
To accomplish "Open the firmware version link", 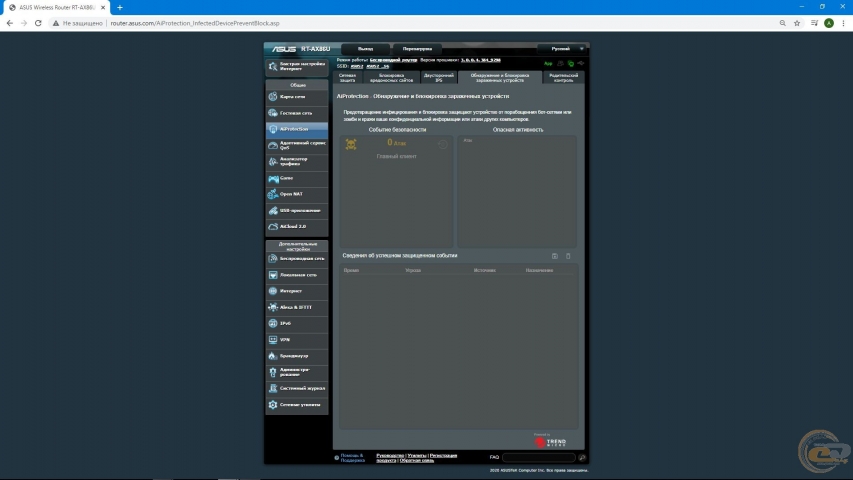I will point(481,60).
